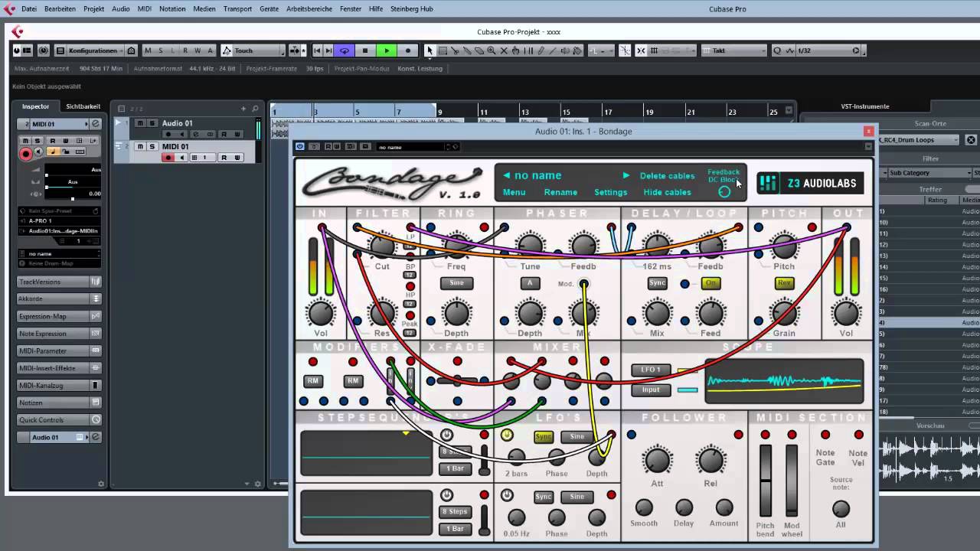
Task: Click Hide cables in Bondage
Action: pyautogui.click(x=667, y=192)
